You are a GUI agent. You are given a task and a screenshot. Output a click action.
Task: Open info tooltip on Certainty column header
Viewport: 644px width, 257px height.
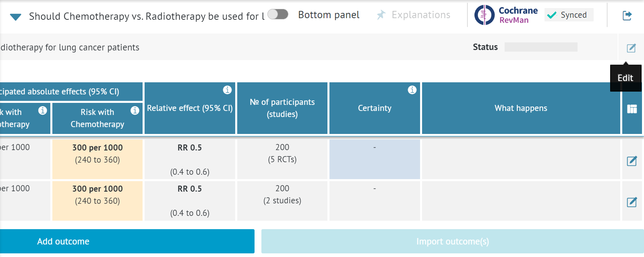[x=412, y=90]
